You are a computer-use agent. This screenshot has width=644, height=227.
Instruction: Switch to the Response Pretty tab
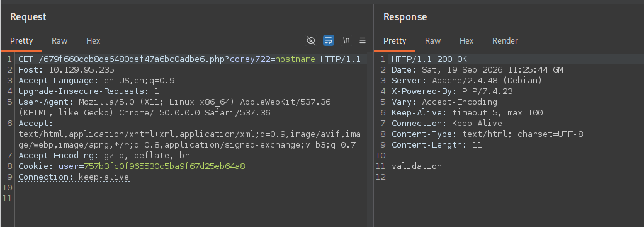[x=395, y=41]
